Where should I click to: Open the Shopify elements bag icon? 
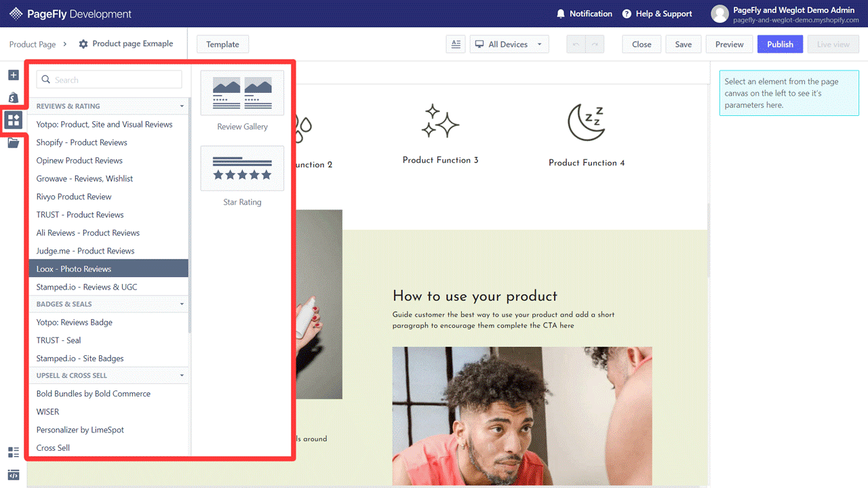pyautogui.click(x=13, y=98)
